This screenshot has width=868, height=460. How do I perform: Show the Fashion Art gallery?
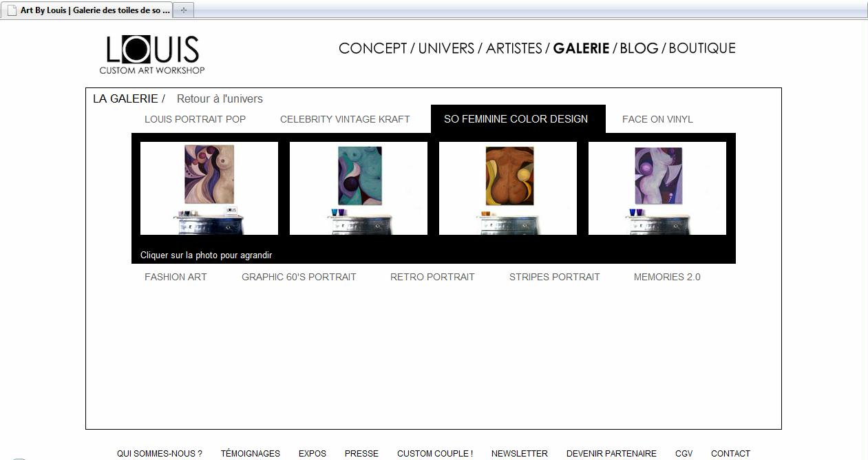[176, 277]
